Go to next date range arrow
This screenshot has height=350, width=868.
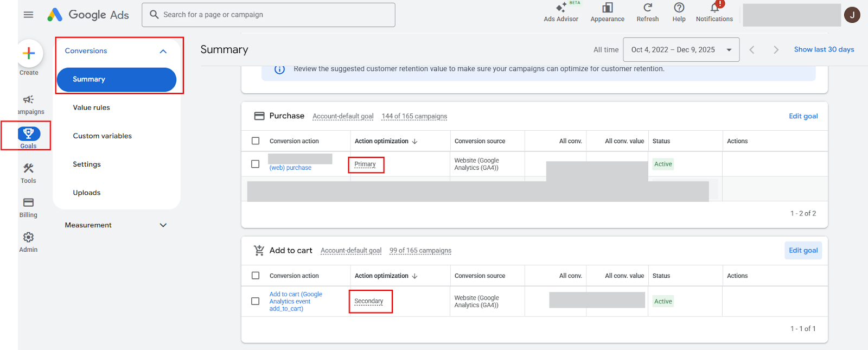pyautogui.click(x=776, y=50)
